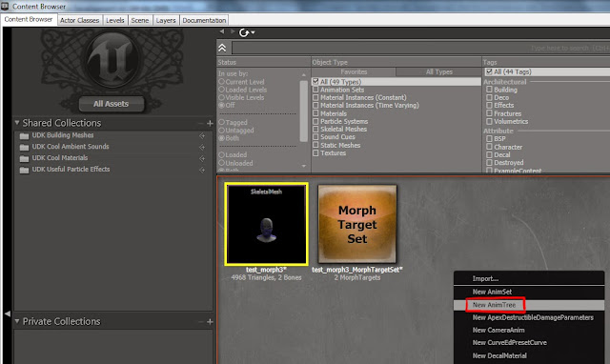
Task: Select test_morph3_MorphTargetSet thumbnail
Action: click(x=357, y=224)
